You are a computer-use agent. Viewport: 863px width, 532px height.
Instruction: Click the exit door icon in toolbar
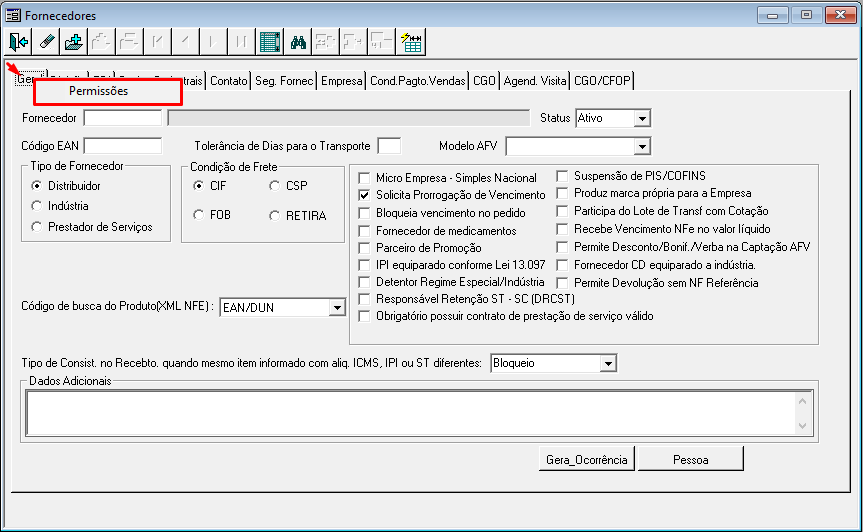coord(18,42)
